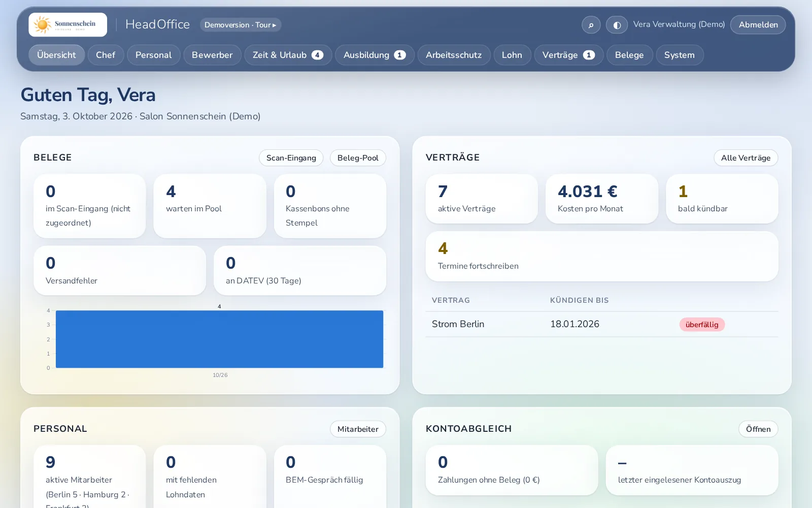Start the Demoversion Tour

point(241,25)
